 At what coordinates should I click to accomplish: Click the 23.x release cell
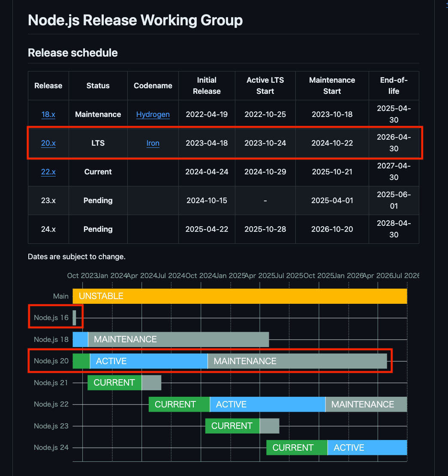48,201
